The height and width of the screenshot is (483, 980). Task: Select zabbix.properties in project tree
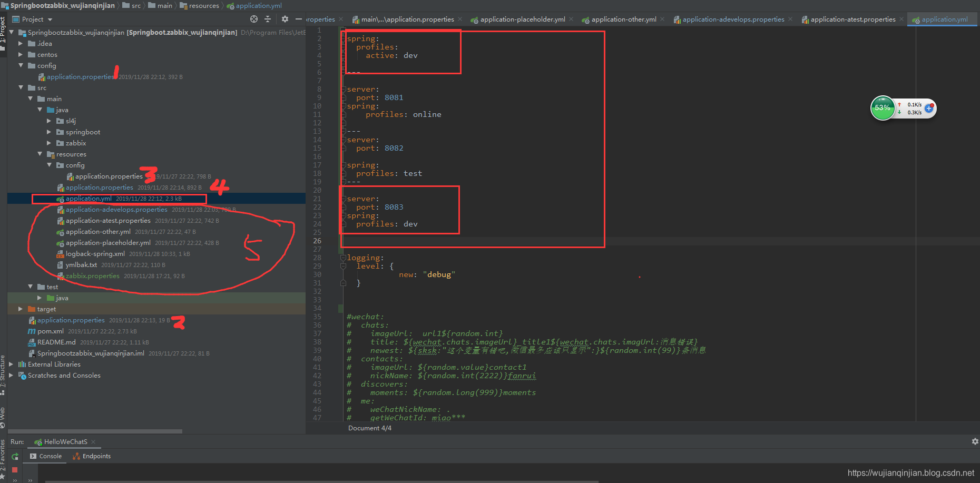[92, 276]
